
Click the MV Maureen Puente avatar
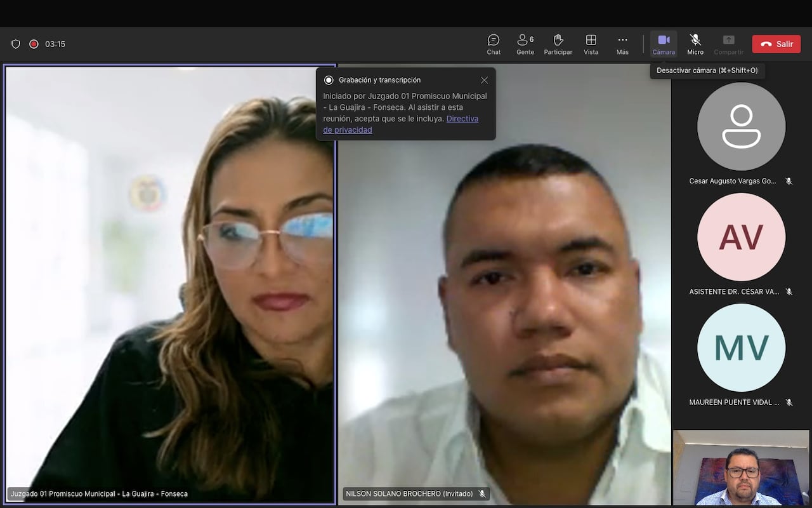[x=741, y=347]
